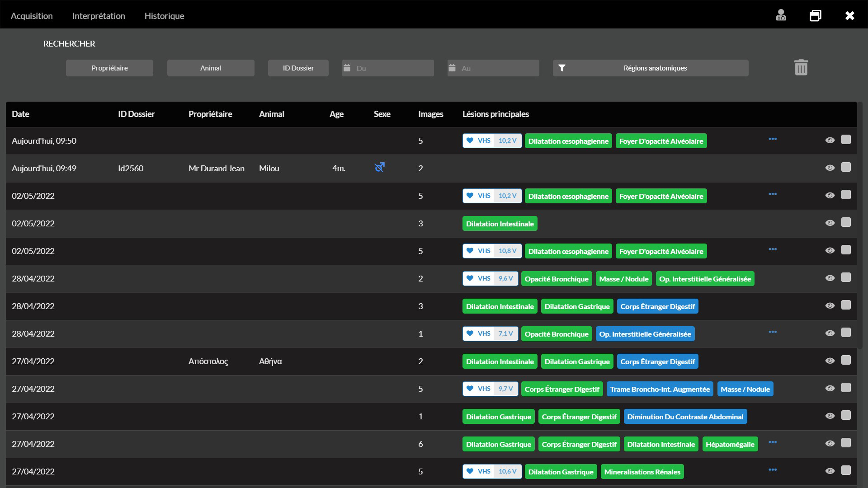The width and height of the screenshot is (868, 488).
Task: Expand more lesions in Aujourd'hui 09:50 row
Action: click(773, 139)
